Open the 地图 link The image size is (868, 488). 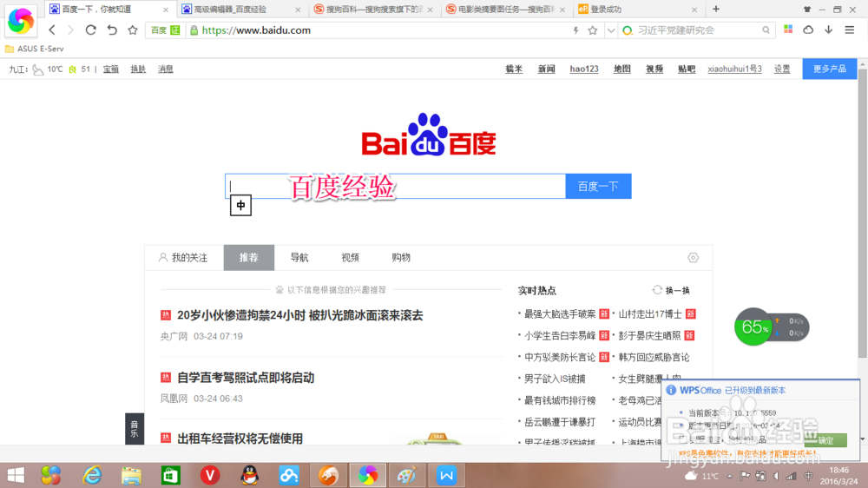[x=622, y=69]
